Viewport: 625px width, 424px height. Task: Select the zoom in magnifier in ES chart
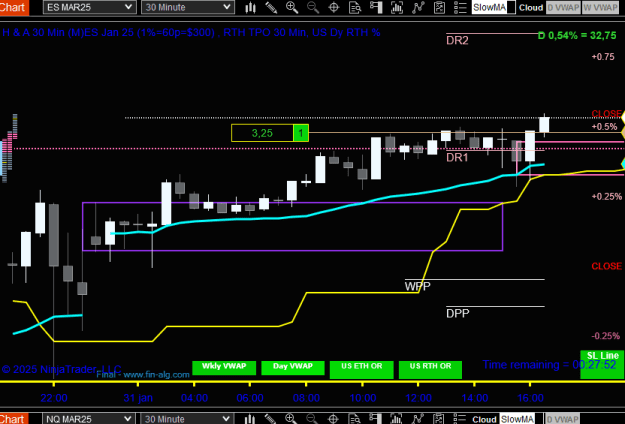pyautogui.click(x=292, y=8)
